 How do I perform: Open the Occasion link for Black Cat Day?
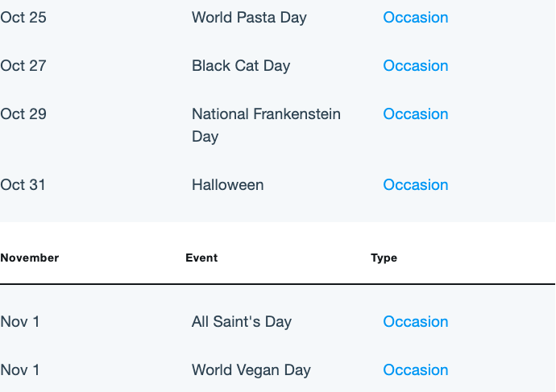coord(416,65)
